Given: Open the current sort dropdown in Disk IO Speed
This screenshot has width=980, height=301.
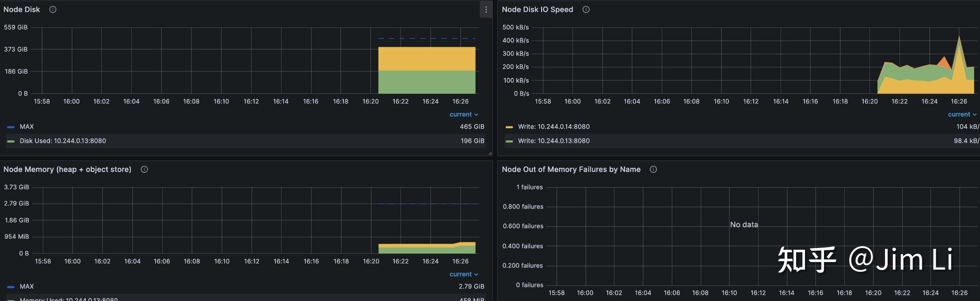Looking at the screenshot, I should click(x=962, y=114).
